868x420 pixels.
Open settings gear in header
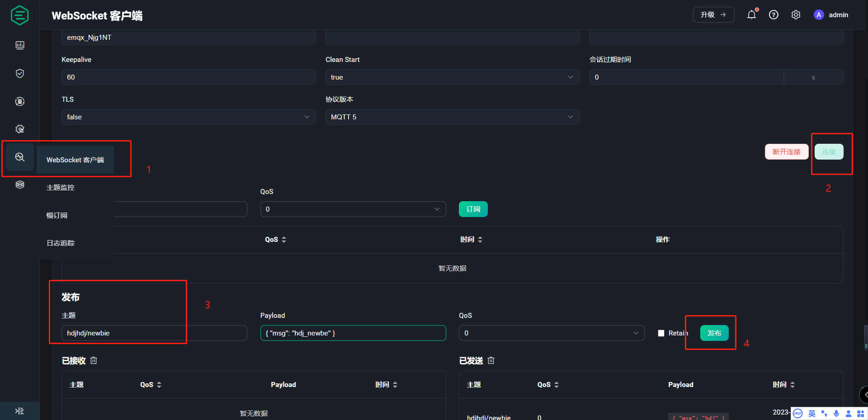click(796, 15)
